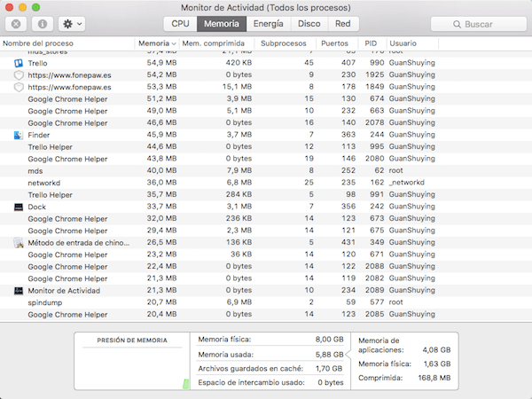This screenshot has width=532, height=399.
Task: Select Google Chrome Helper with PID 671
Action: 67,254
